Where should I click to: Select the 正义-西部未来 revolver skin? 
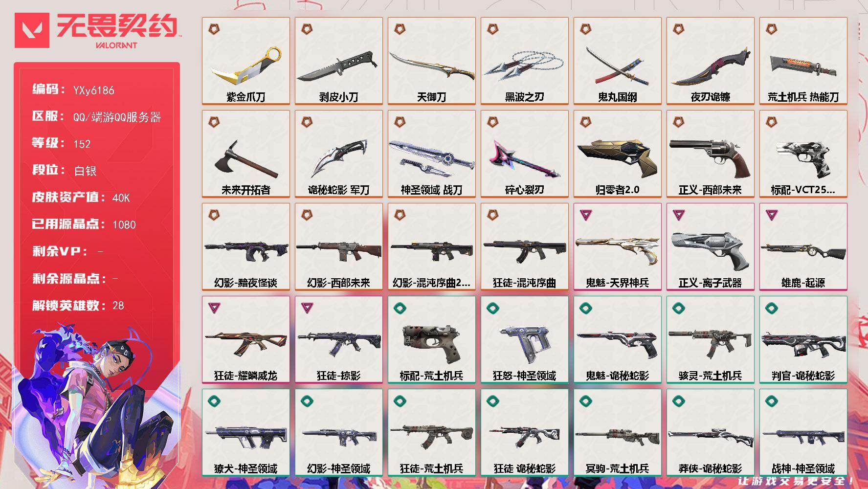711,154
